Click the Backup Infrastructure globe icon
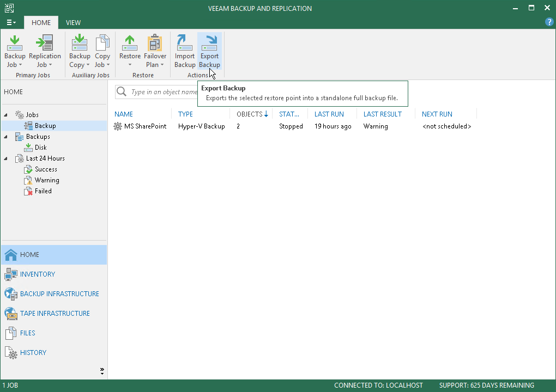This screenshot has width=556, height=392. click(11, 294)
